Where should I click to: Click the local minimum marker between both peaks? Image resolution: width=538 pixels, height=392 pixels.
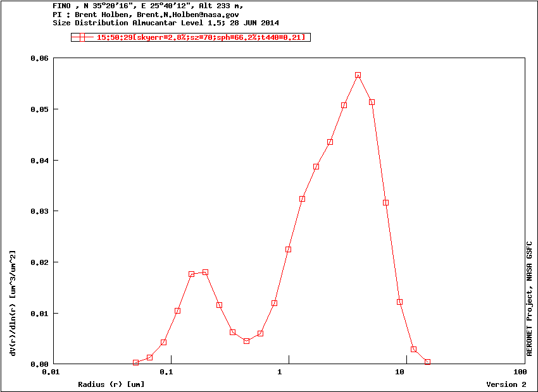pyautogui.click(x=246, y=341)
